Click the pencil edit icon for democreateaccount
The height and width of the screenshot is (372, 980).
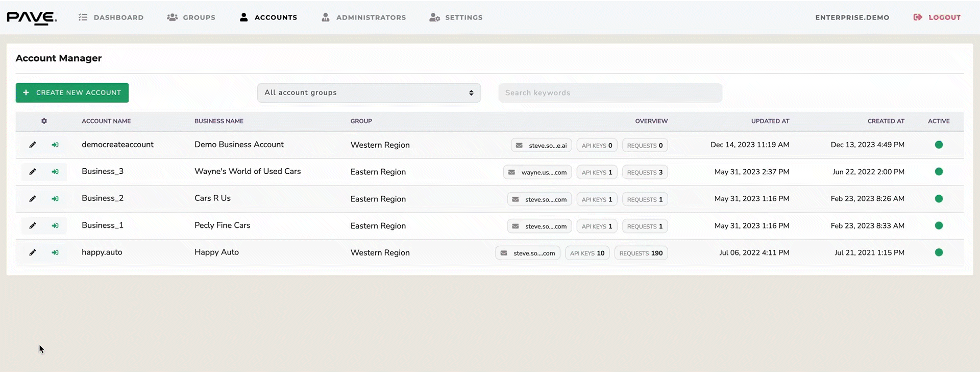tap(33, 145)
